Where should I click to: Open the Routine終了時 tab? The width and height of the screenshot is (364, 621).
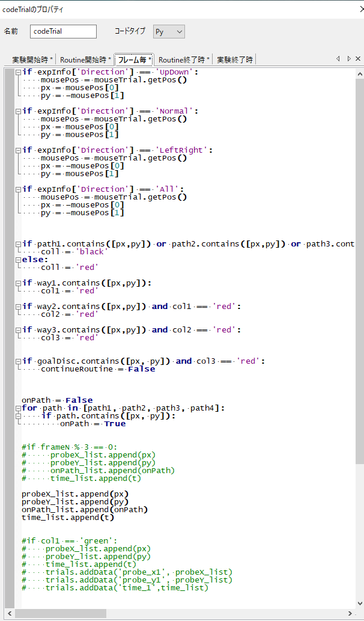point(184,60)
